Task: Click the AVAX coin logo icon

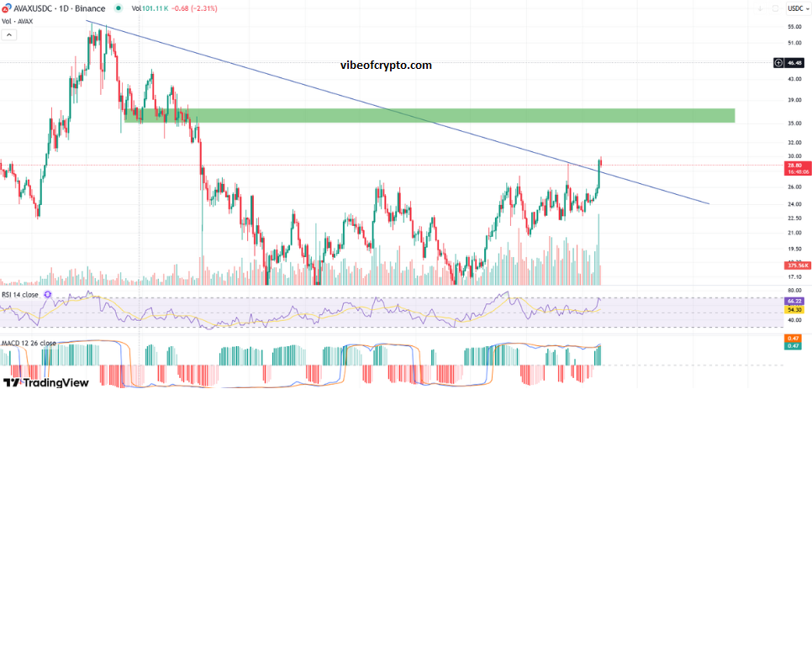Action: click(8, 8)
